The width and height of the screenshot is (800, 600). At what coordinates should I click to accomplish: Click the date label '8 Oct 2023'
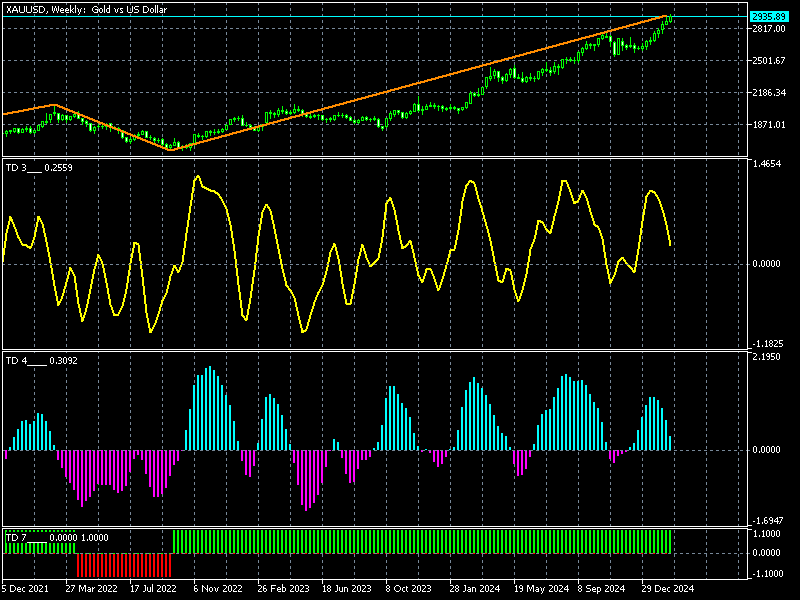408,589
